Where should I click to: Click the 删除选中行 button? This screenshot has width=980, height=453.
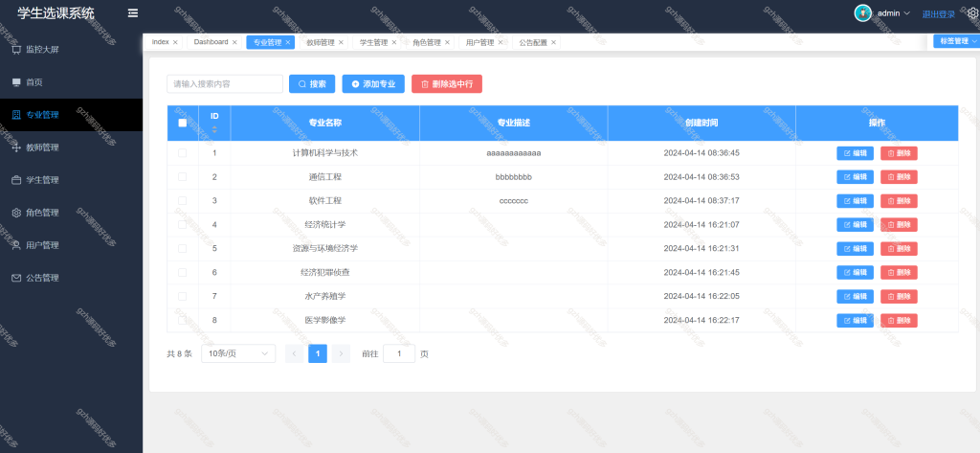pos(447,84)
